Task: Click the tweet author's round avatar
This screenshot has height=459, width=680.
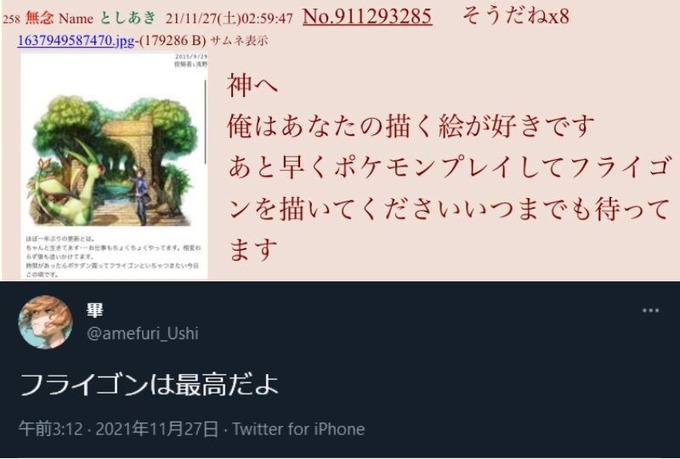Action: [46, 322]
